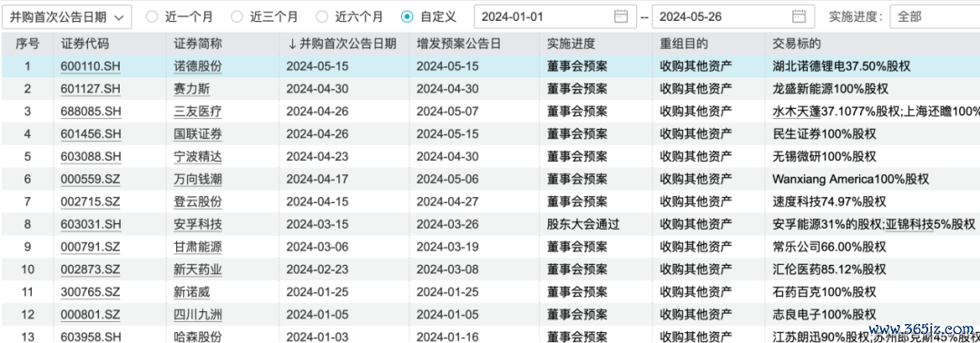Screen dimensions: 980x343
Task: Open 实施进度 全部 dropdown
Action: [935, 17]
